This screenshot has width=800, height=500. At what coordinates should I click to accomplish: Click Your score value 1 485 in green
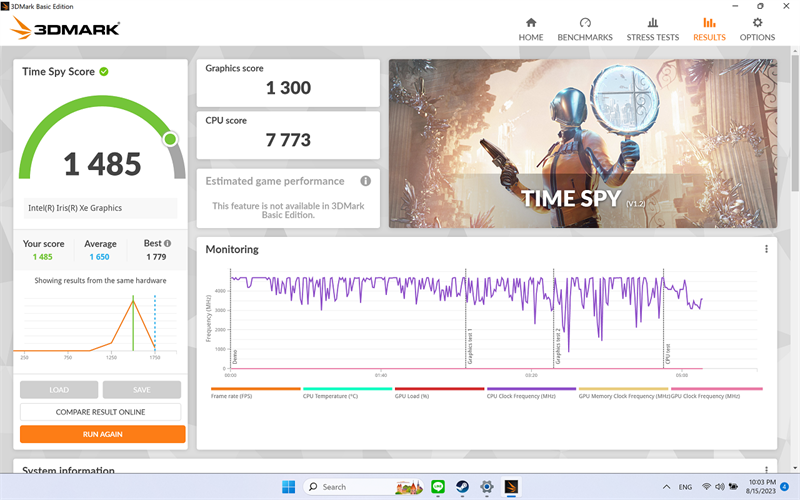coord(42,257)
